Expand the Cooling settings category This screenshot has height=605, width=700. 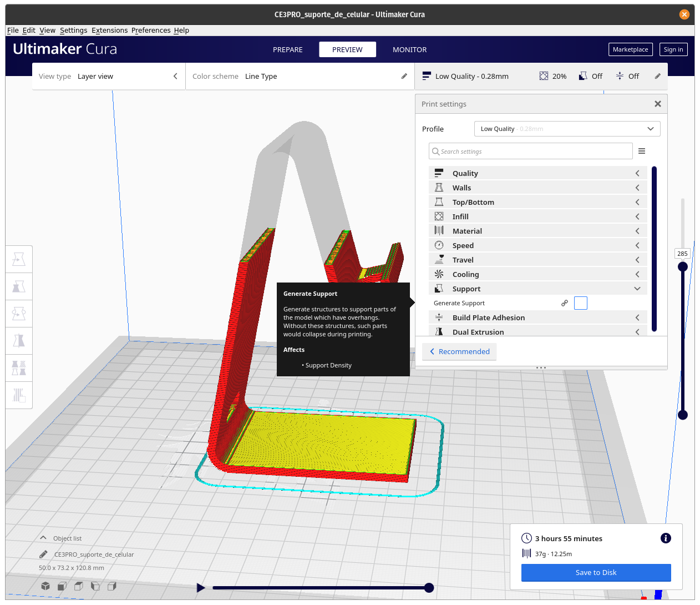tap(537, 274)
